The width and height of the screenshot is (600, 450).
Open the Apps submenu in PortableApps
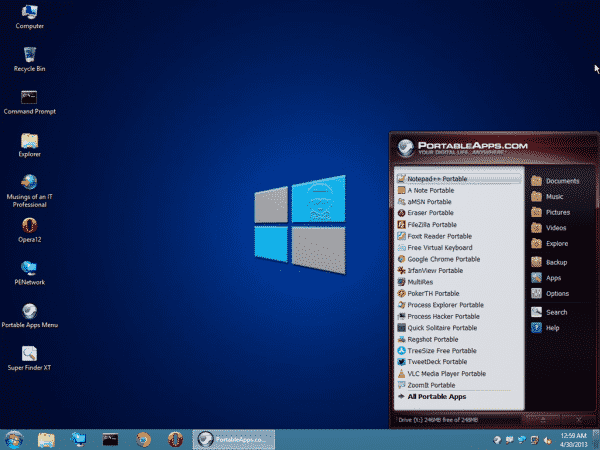point(552,278)
